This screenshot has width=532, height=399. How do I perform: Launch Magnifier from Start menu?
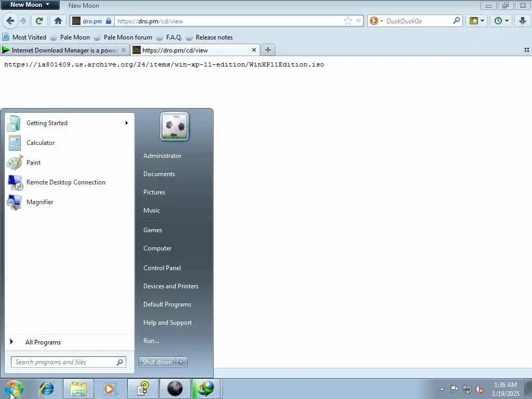(x=70, y=202)
